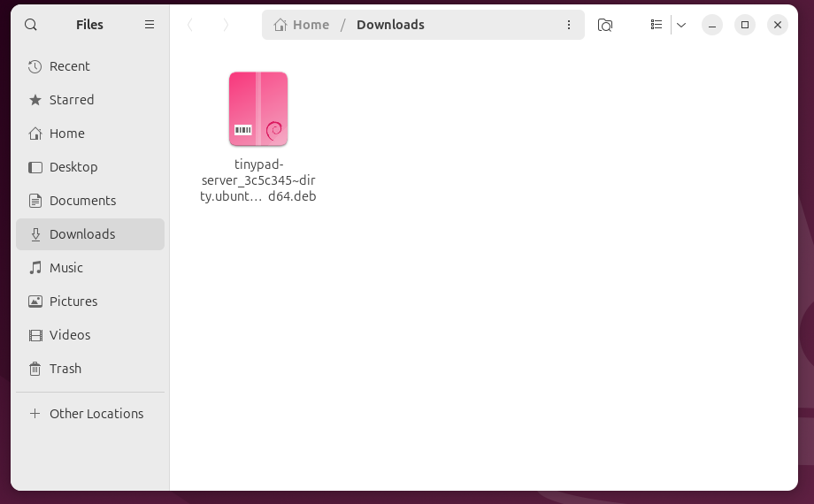
Task: Open Pictures folder in sidebar
Action: click(x=90, y=301)
